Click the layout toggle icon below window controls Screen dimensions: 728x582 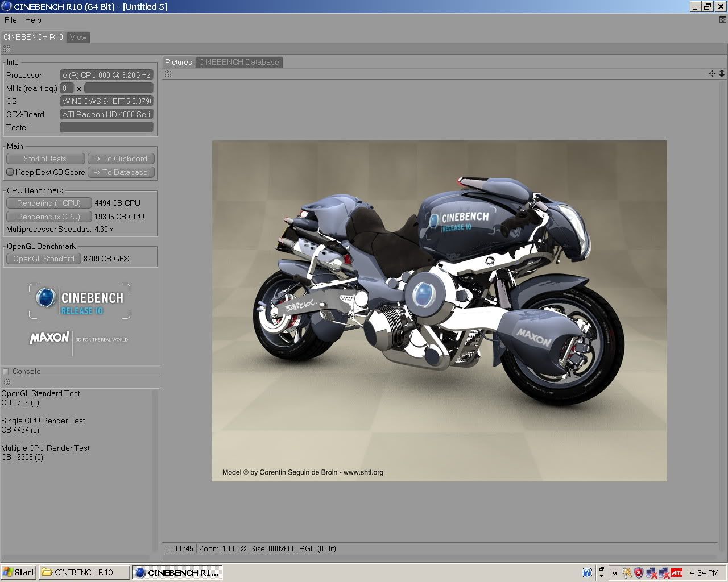[x=723, y=20]
